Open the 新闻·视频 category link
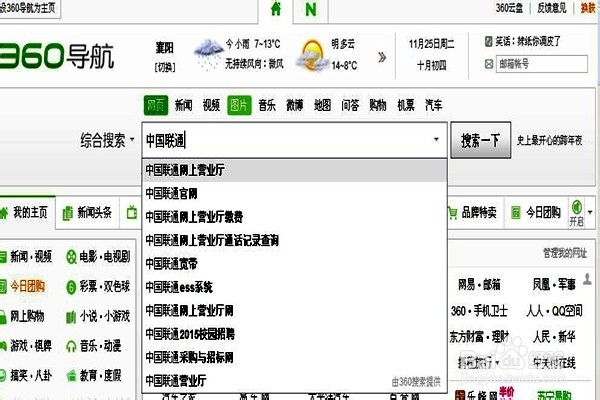This screenshot has height=400, width=600. [x=31, y=256]
